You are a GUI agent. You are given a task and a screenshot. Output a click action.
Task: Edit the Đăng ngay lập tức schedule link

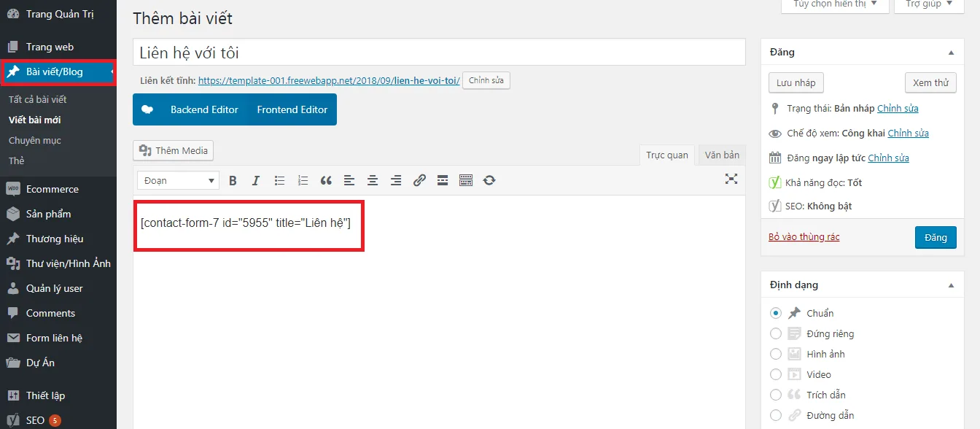(889, 158)
